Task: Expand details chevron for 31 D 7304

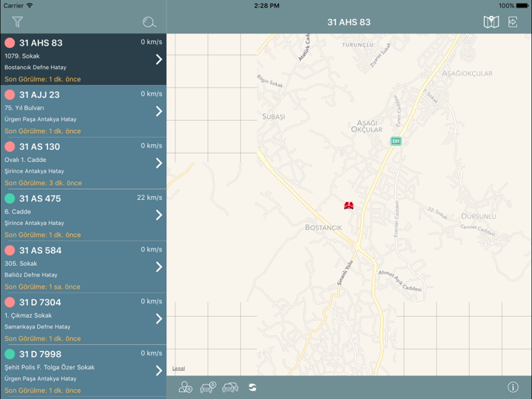Action: tap(159, 319)
